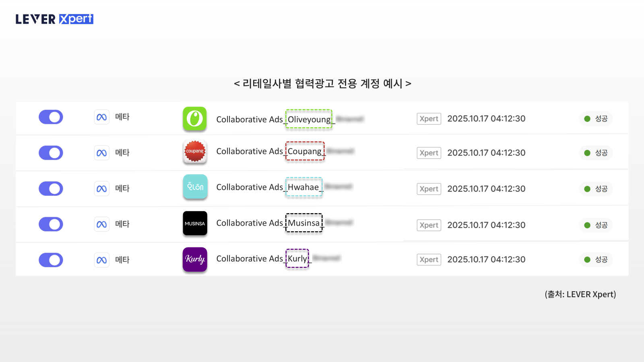Click the Meta logo in Kurly row
644x362 pixels.
102,260
